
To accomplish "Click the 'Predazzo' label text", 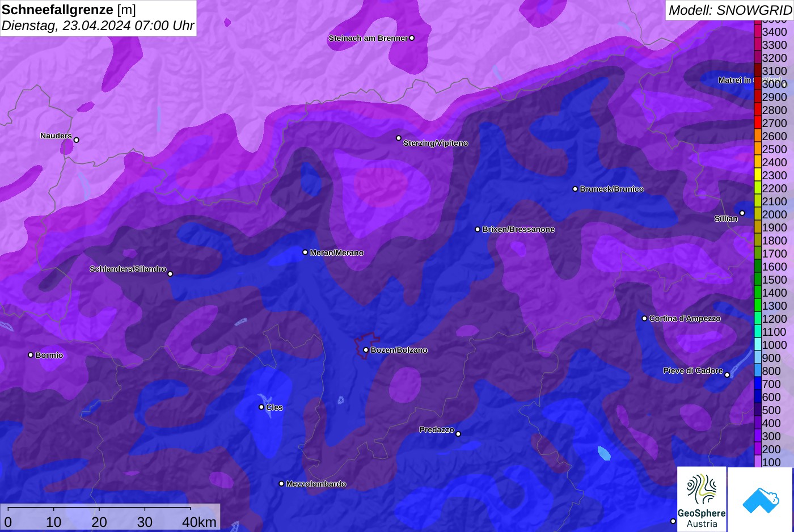I will (437, 429).
